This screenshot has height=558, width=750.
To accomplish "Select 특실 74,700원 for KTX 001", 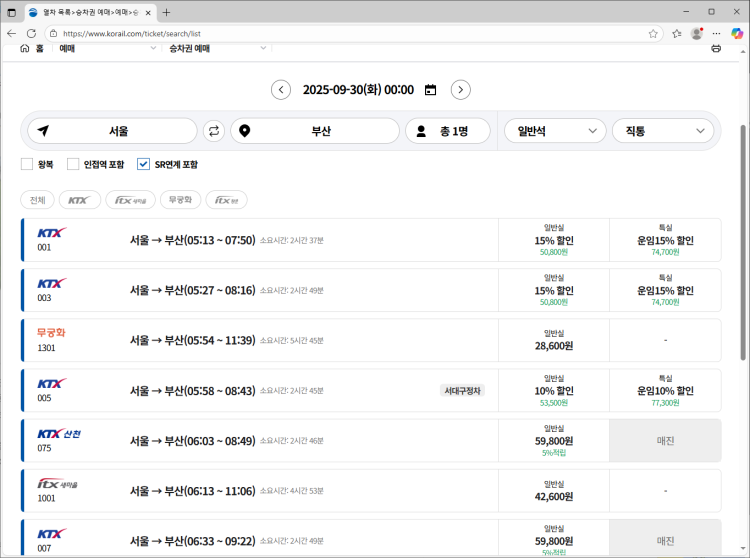I will (665, 240).
